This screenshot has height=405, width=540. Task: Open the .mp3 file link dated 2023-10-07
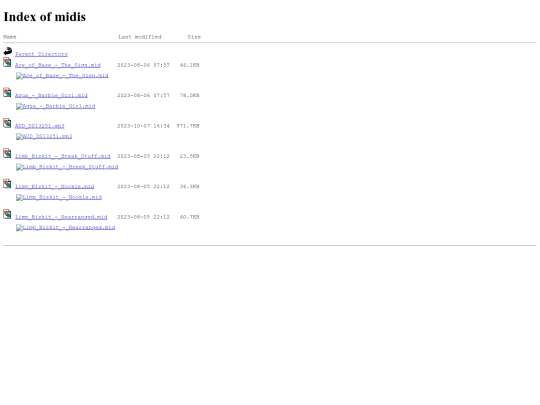(x=40, y=126)
